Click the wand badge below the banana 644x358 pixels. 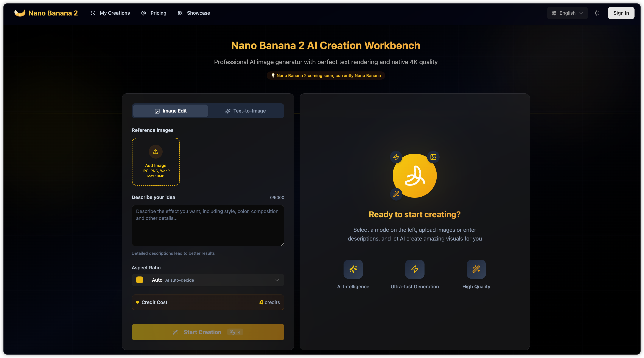(396, 194)
